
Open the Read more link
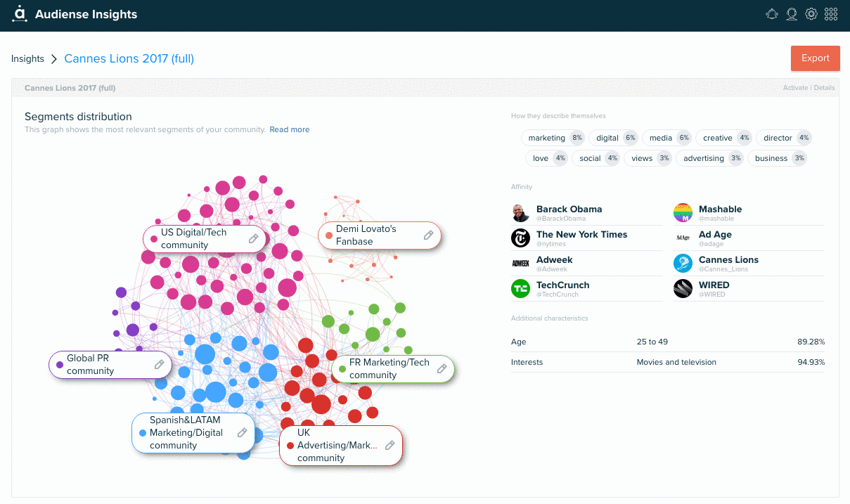[290, 129]
